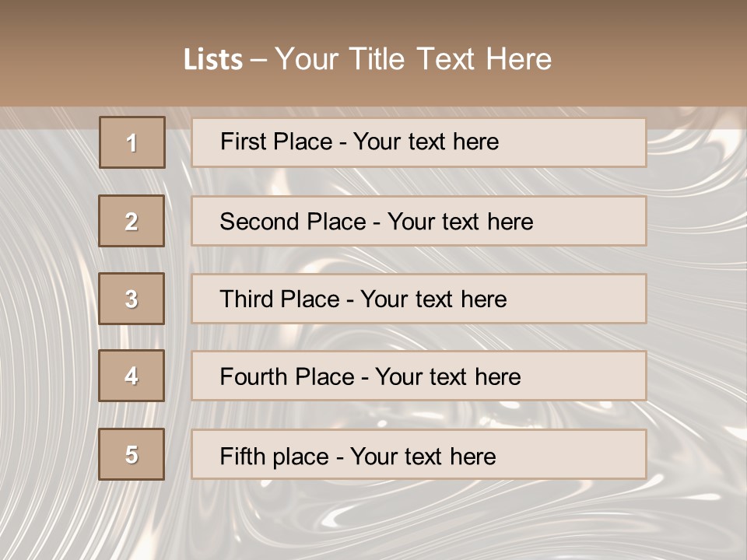Select the First Place text box
747x560 pixels.
coord(419,142)
